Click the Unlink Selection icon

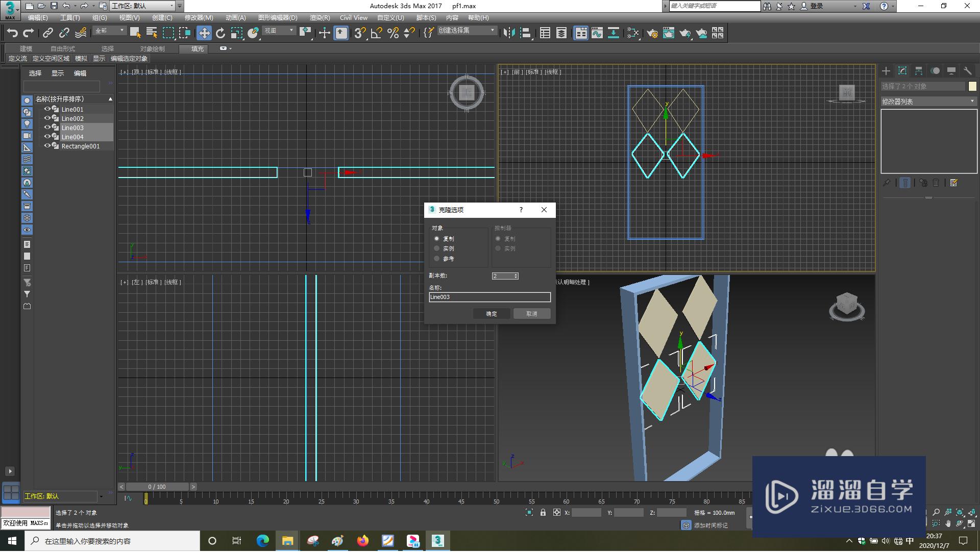coord(64,33)
